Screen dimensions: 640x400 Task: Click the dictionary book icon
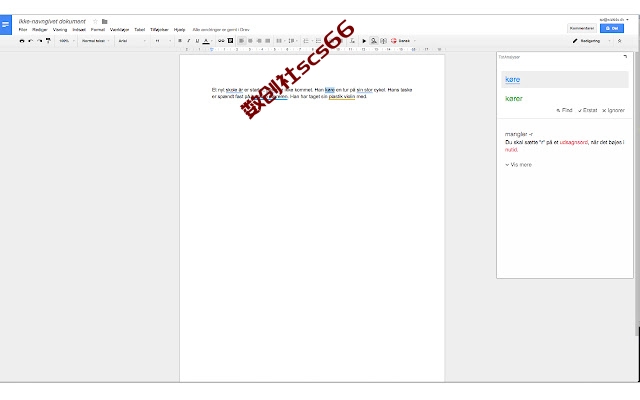383,41
